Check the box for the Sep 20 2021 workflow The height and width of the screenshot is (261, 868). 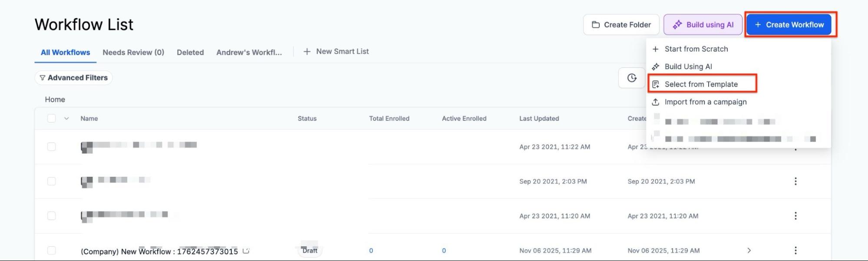click(52, 182)
